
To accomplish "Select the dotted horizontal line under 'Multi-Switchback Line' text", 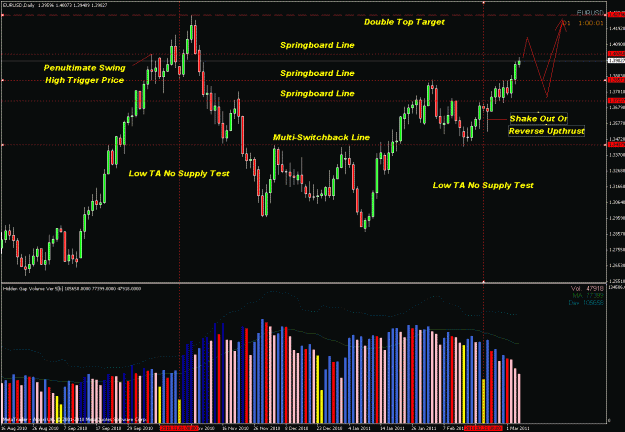I will tap(304, 145).
